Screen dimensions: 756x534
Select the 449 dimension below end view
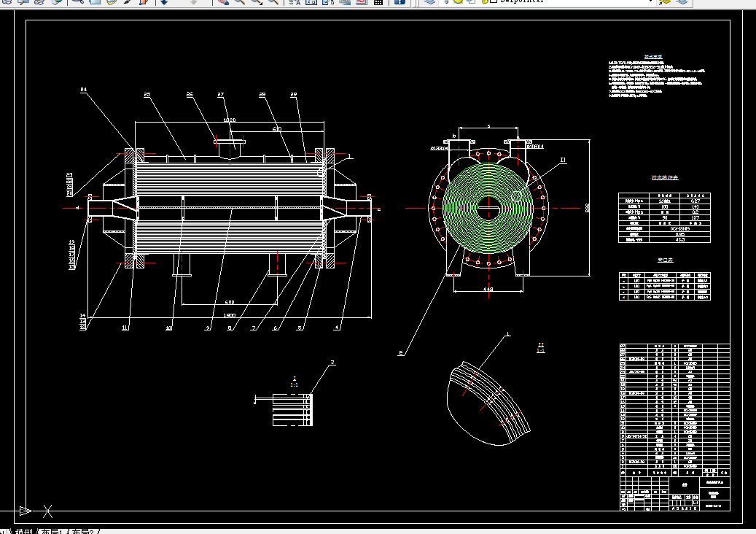pos(488,290)
